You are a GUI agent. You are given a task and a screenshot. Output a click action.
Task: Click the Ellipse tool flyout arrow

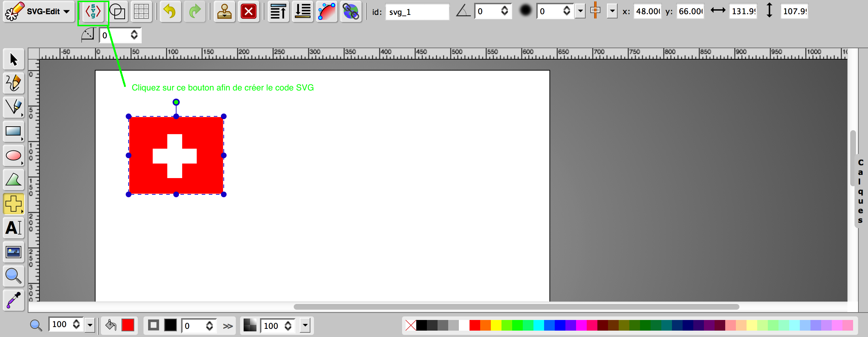tap(22, 164)
